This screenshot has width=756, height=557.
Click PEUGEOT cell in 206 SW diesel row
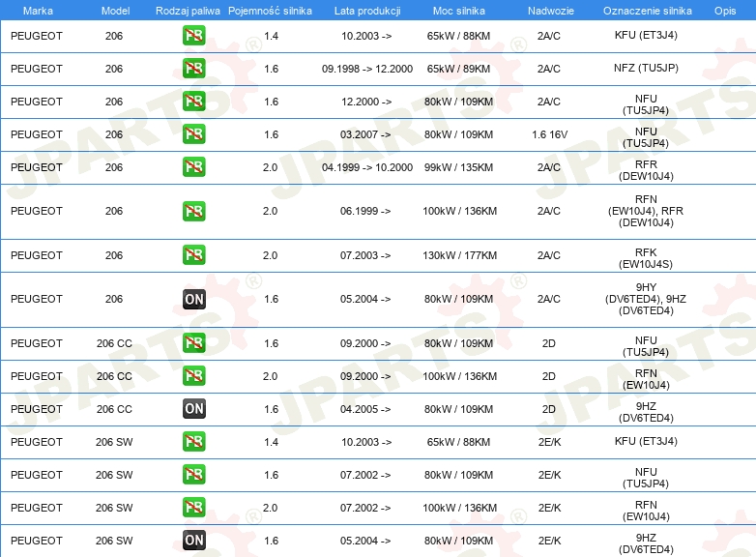pos(37,542)
